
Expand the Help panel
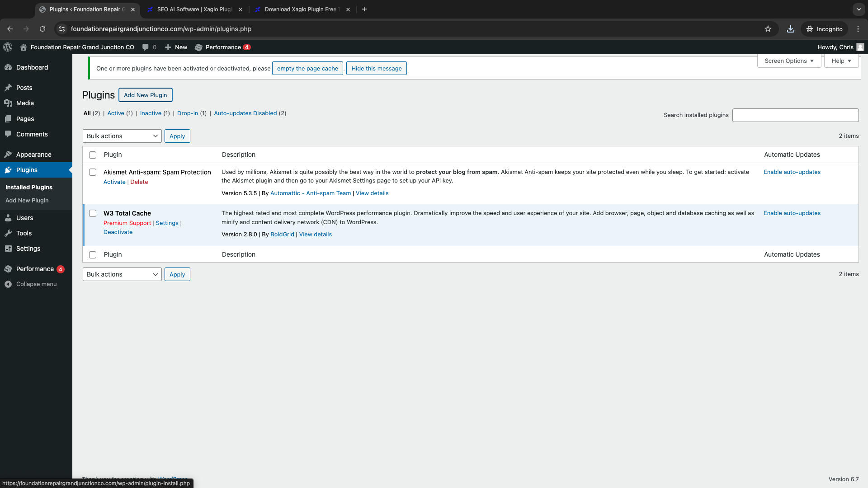[841, 61]
